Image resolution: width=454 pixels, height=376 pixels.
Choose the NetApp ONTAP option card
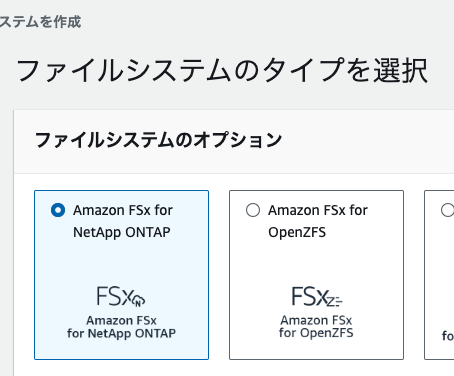(x=121, y=275)
